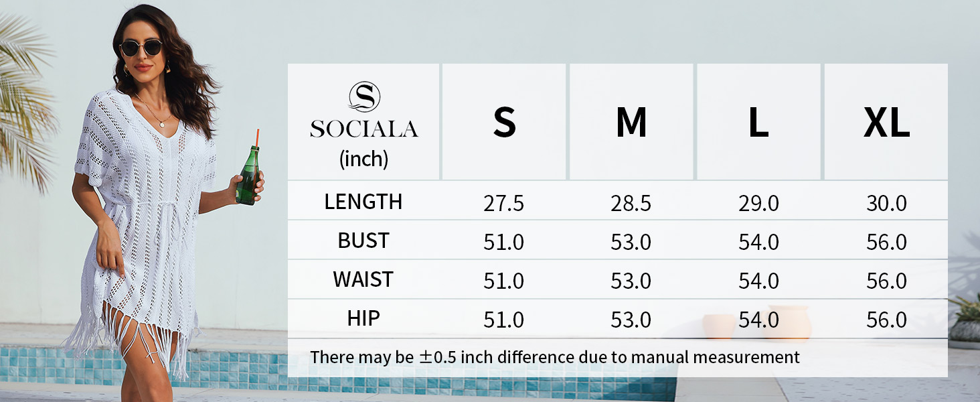Click the LENGTH row label
980x402 pixels.
click(363, 202)
